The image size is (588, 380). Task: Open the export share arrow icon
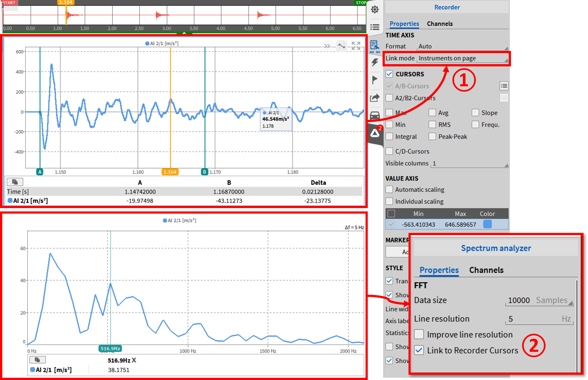tap(375, 98)
